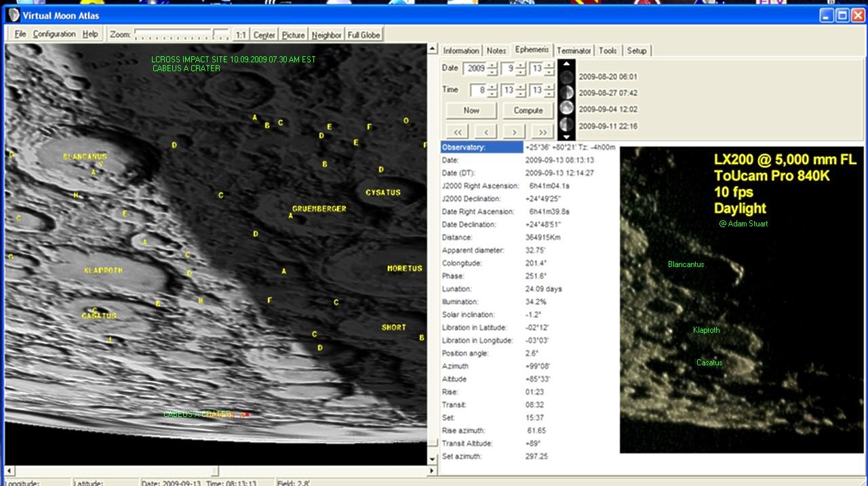
Task: Click the double-right >> step button
Action: click(x=542, y=131)
